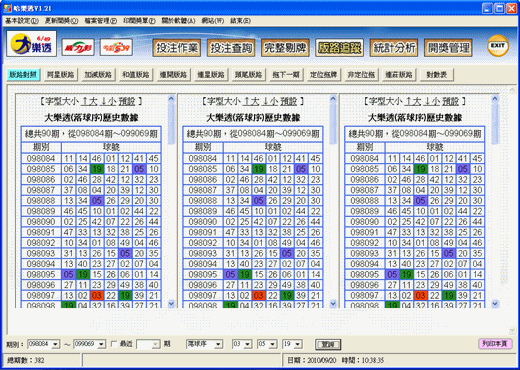520x370 pixels.
Task: Expand the number dropdown showing 03
Action: 248,344
